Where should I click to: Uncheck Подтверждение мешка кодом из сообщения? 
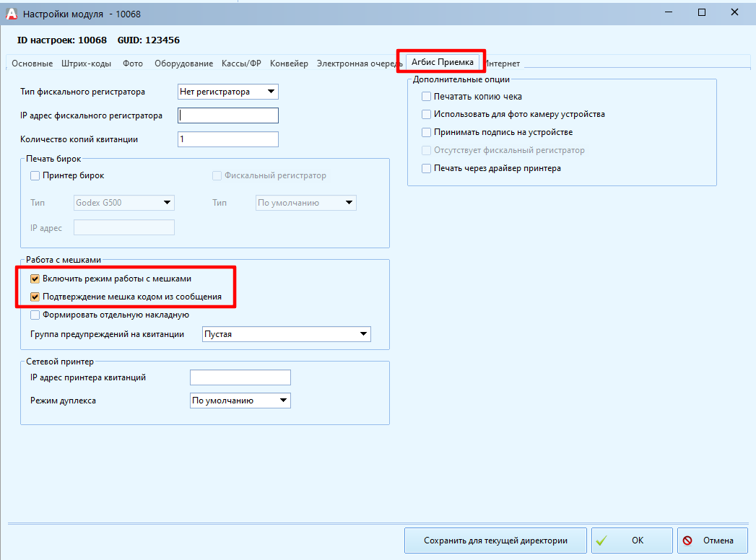pos(35,297)
